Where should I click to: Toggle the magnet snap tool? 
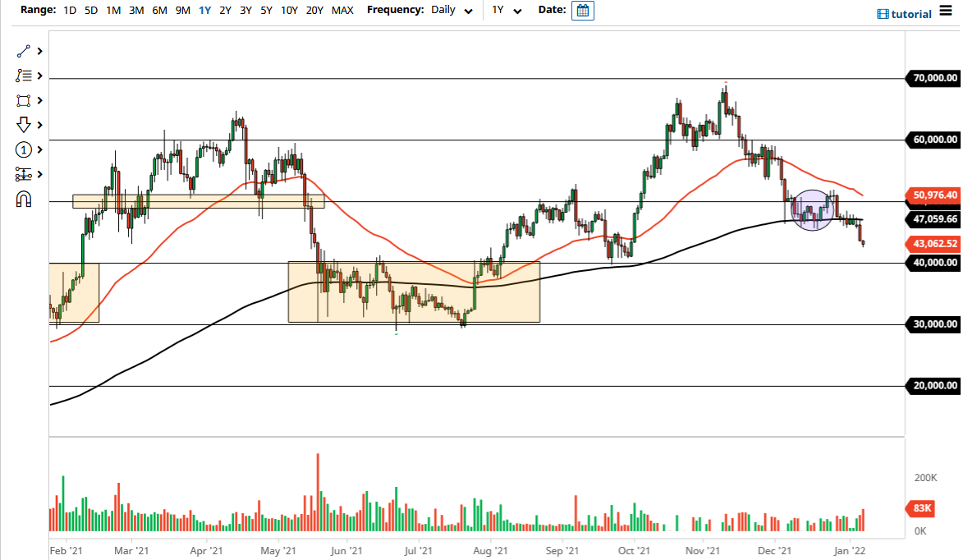[x=24, y=199]
